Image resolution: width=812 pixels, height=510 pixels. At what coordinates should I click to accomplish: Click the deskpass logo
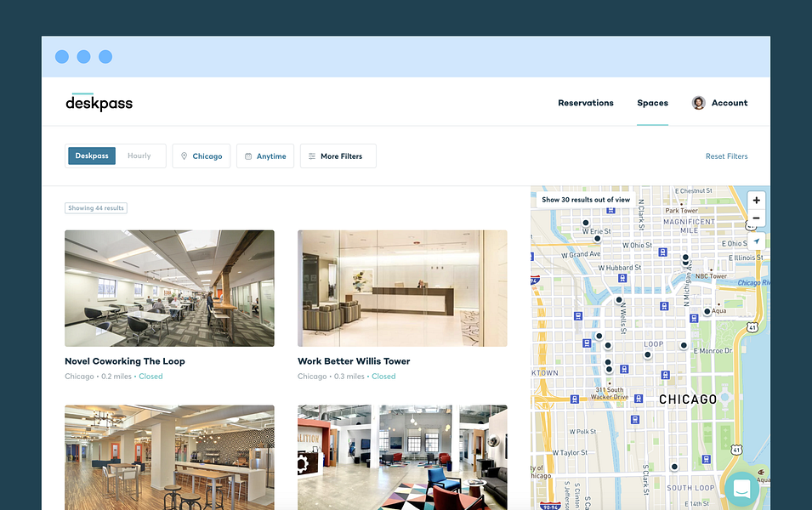[x=99, y=103]
